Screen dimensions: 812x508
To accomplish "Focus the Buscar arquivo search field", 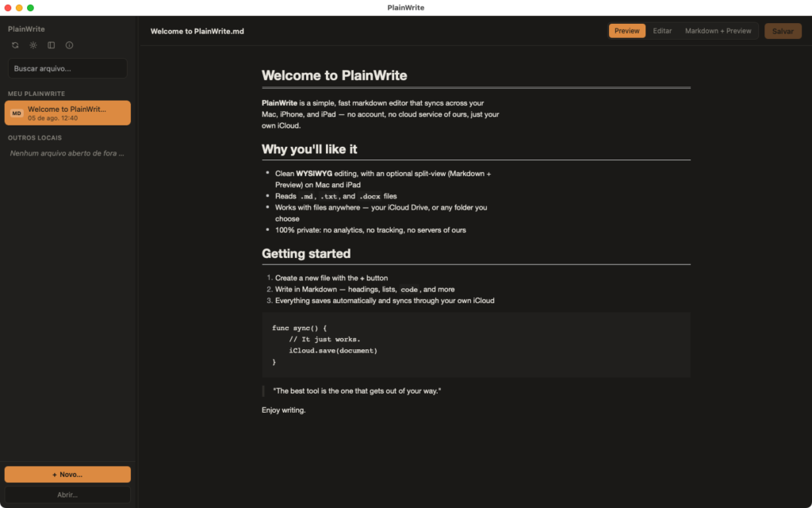I will point(67,68).
